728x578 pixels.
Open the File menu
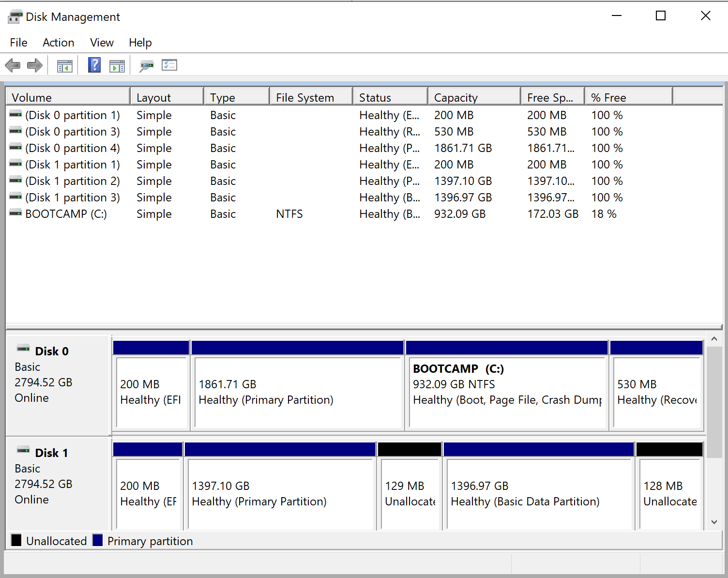pyautogui.click(x=18, y=43)
